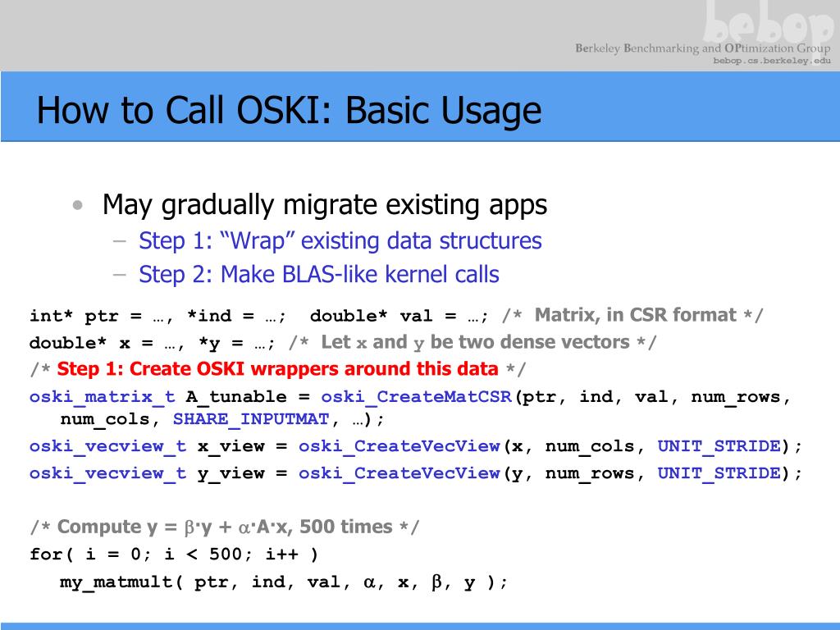Click the "double* x" declaration
The image size is (840, 630).
(80, 344)
